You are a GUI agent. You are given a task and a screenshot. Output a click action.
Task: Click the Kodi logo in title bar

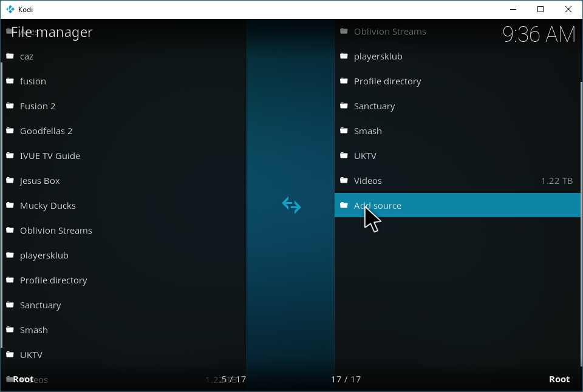pos(10,9)
